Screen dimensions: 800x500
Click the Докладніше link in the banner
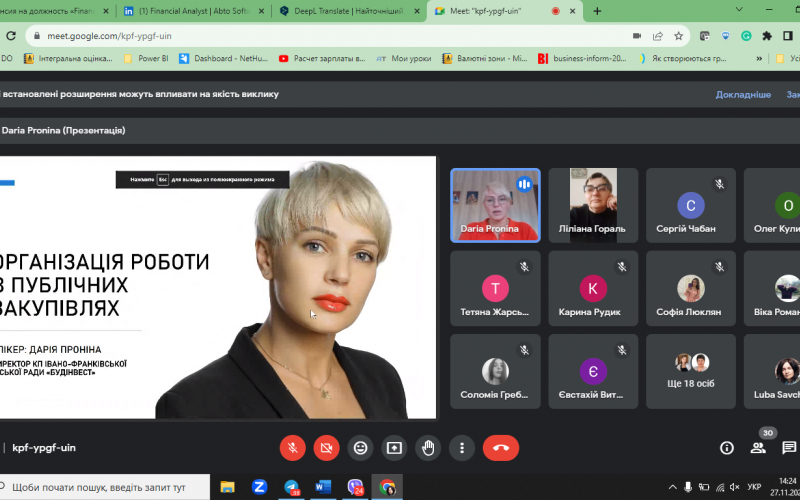click(743, 94)
